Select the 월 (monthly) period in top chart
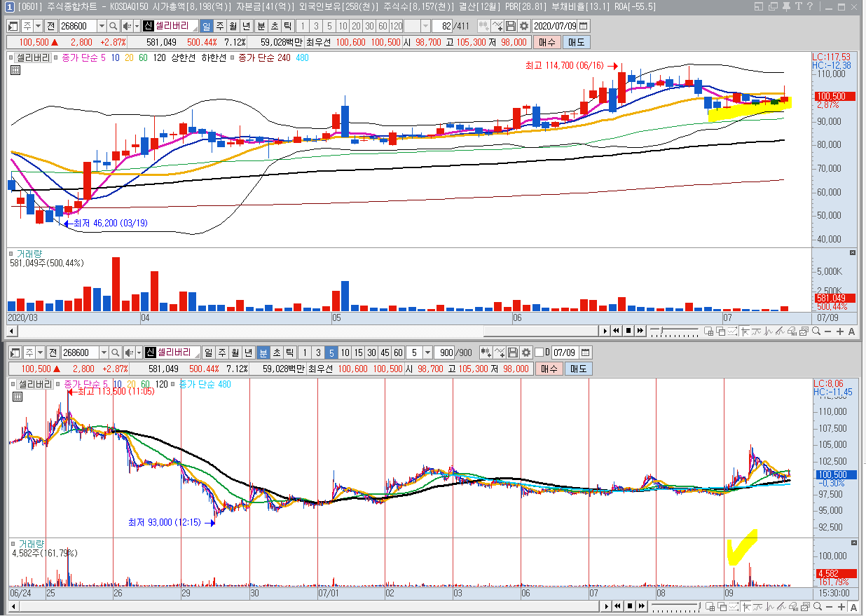Image resolution: width=866 pixels, height=616 pixels. click(x=233, y=26)
